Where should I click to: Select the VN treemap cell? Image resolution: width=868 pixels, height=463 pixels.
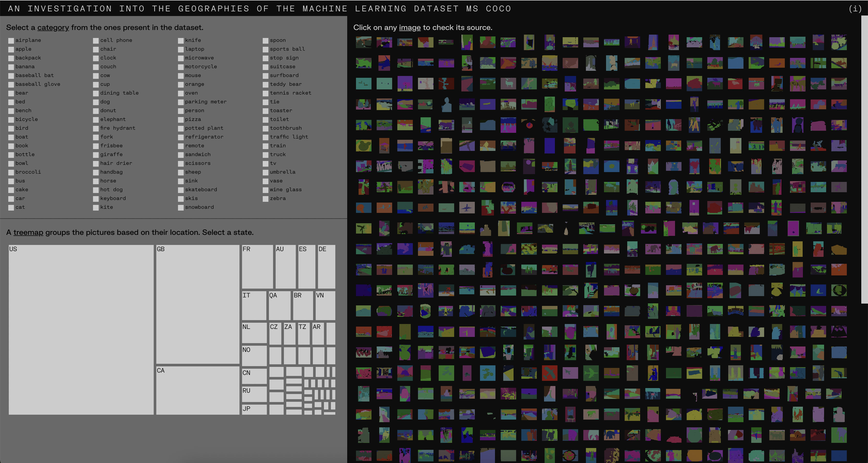[325, 305]
